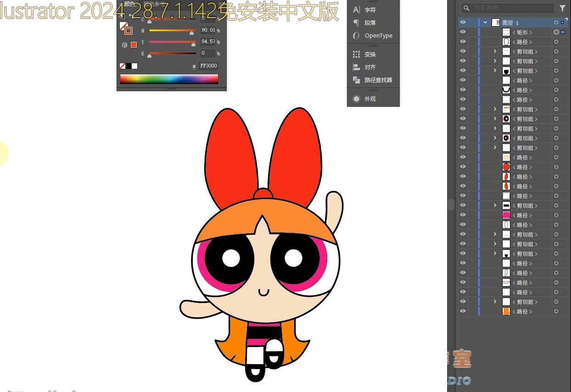Screen dimensions: 571x392
Task: Click the M value field showing 90.01
Action: (208, 30)
